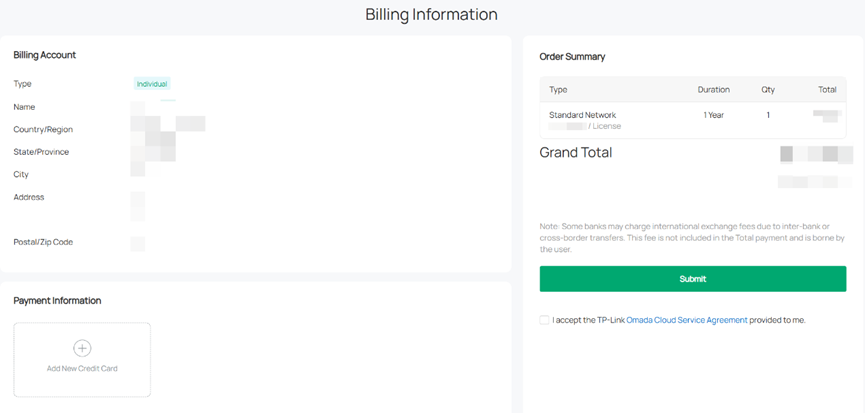Click the Qty column header
865x413 pixels.
(x=768, y=90)
